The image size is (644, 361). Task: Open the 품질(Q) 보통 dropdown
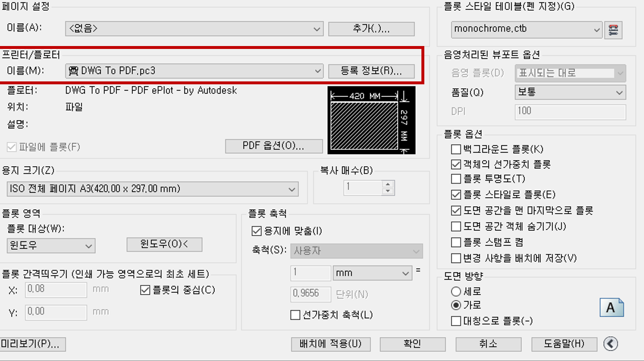point(570,92)
